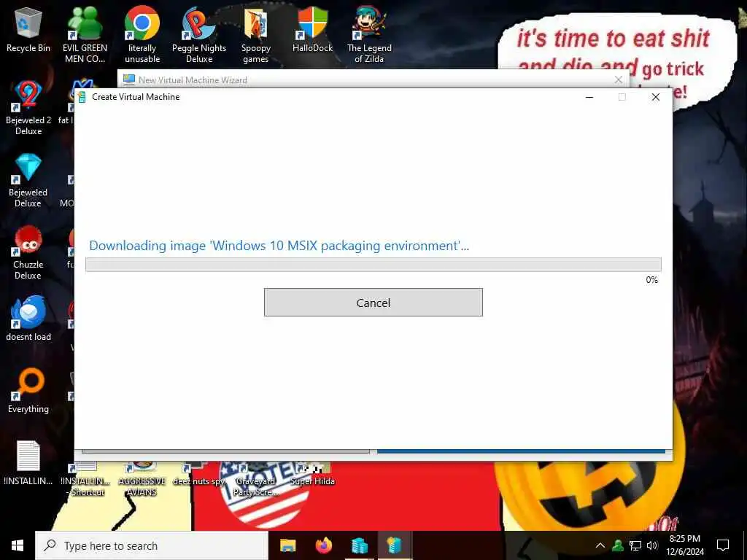Switch to Create Virtual Machine taskbar icon
Viewport: 747px width, 560px height.
(x=395, y=545)
